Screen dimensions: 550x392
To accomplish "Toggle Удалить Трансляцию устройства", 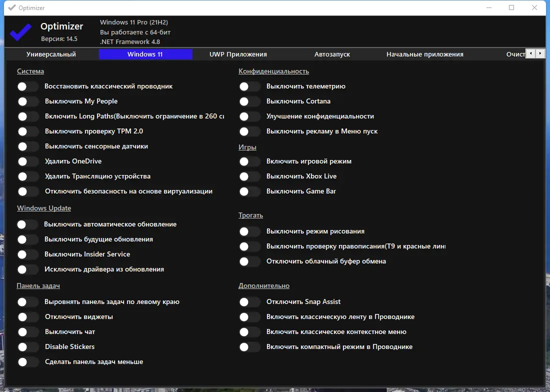I will point(28,176).
